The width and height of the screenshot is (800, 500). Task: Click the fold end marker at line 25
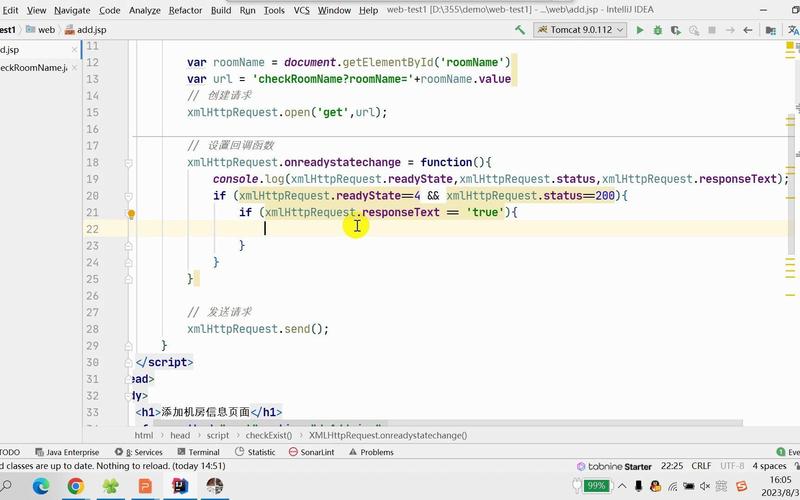pos(129,279)
